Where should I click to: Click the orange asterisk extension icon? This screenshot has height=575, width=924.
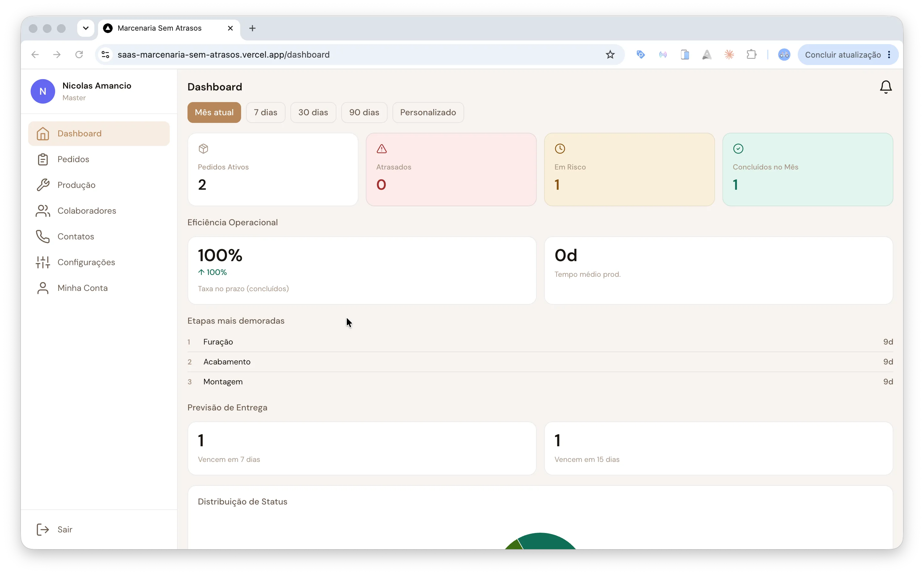click(729, 55)
